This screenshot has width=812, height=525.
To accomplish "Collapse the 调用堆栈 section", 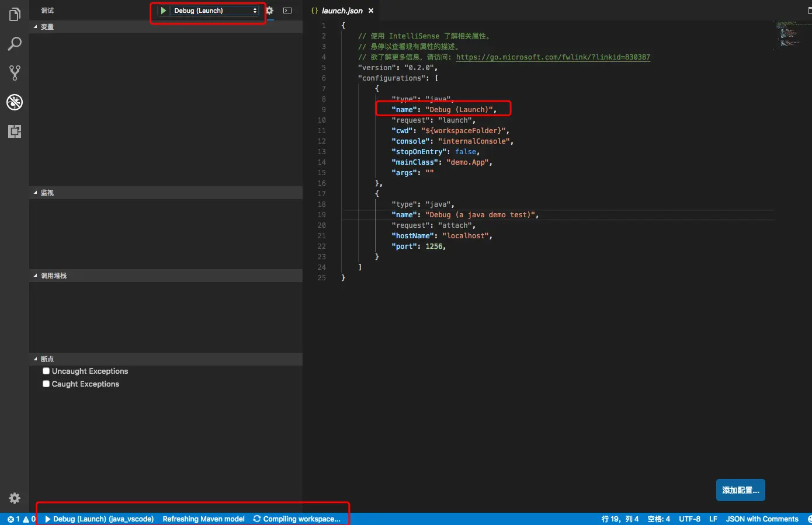I will point(166,276).
